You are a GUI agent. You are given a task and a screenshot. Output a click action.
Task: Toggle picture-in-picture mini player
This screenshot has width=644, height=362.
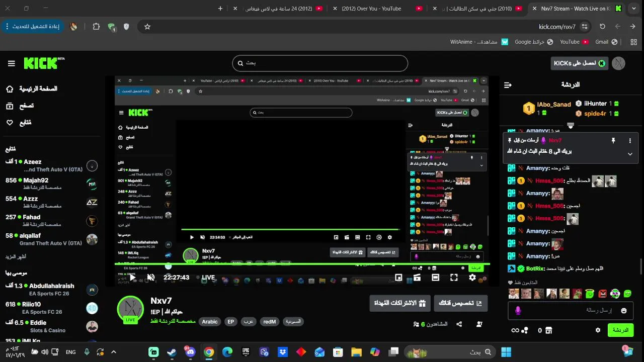tap(398, 278)
